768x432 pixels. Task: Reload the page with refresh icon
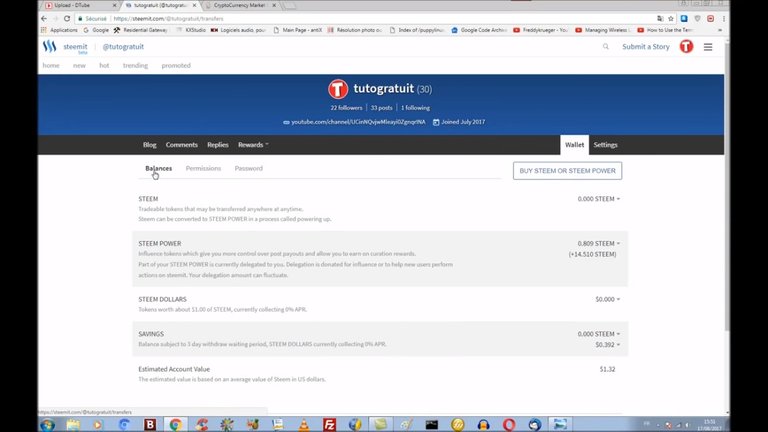(x=67, y=19)
